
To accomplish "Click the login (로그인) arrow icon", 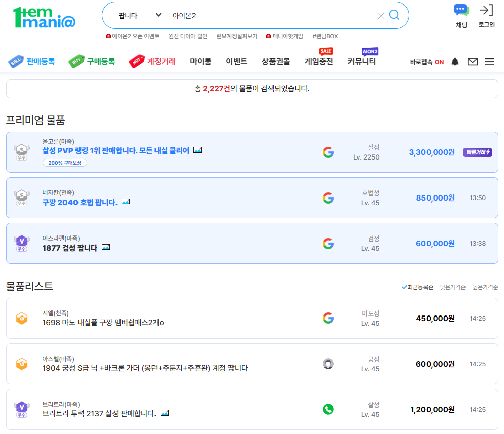I will pyautogui.click(x=486, y=10).
